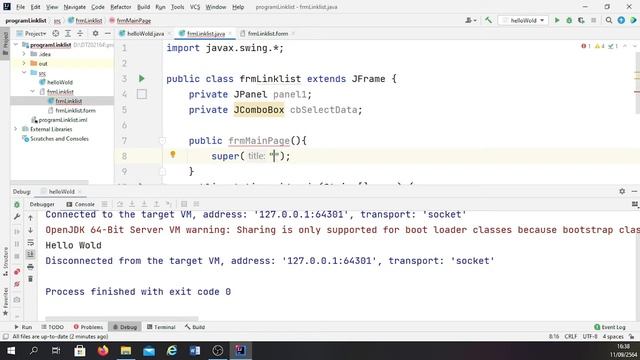Click the locate file target icon in Project panel
This screenshot has height=360, width=640.
tap(56, 33)
